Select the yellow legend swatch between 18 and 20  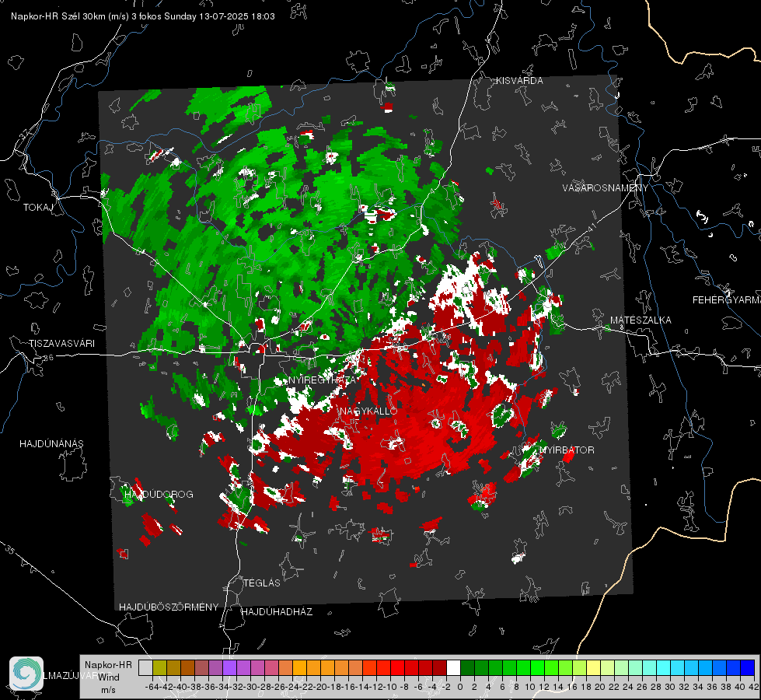593,667
